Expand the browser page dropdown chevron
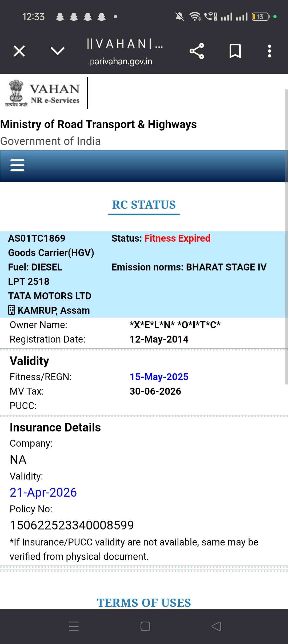The image size is (288, 644). pos(58,51)
